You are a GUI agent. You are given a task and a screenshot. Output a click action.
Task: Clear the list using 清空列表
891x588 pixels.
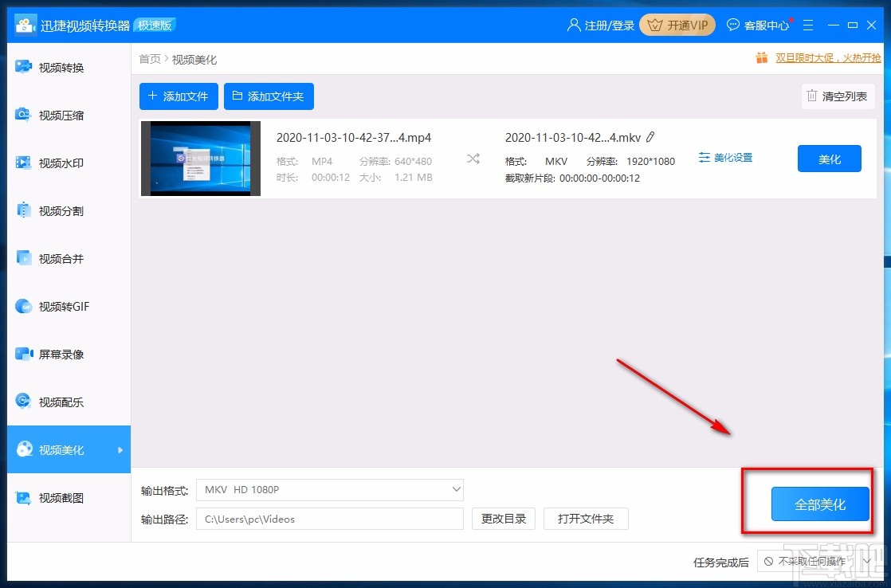838,96
